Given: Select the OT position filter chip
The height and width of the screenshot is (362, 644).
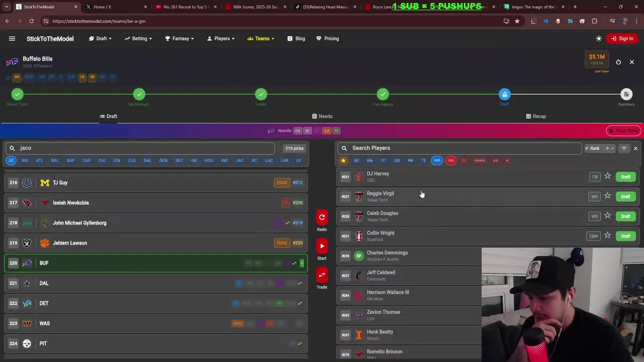Looking at the screenshot, I should click(x=383, y=160).
